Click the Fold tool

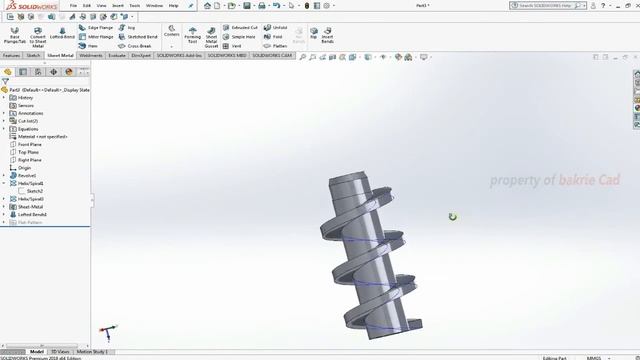(273, 37)
